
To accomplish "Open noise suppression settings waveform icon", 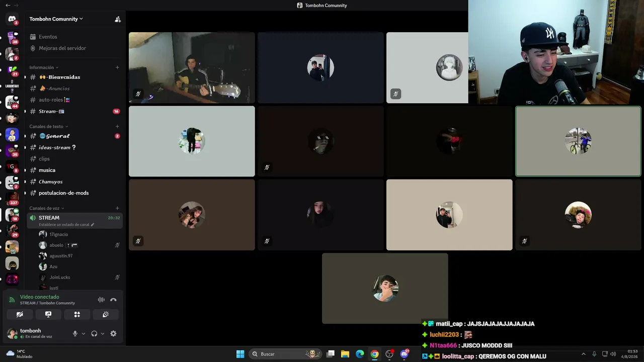I will [101, 300].
